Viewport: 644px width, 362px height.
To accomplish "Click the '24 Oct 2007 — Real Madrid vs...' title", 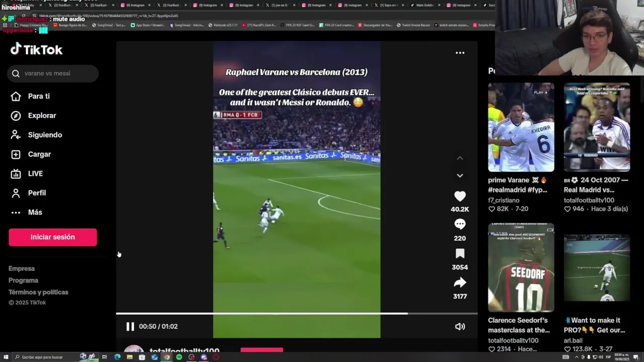I will coord(596,185).
